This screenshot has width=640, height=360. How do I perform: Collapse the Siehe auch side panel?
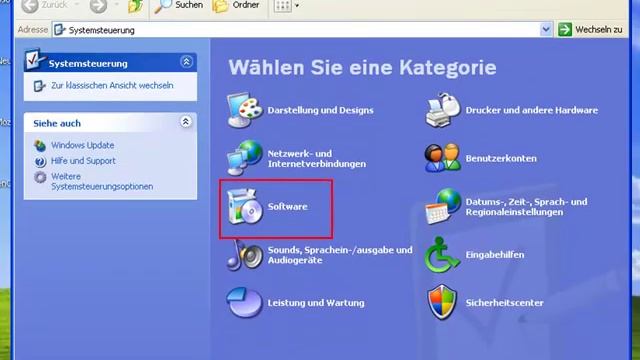(x=186, y=122)
